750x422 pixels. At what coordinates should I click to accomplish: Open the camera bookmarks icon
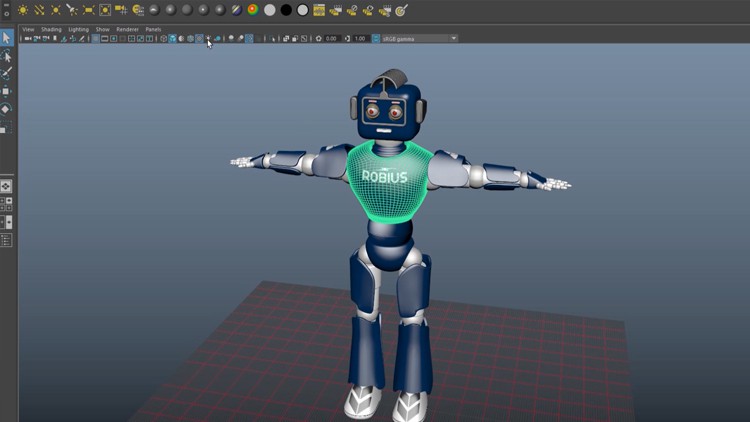55,38
